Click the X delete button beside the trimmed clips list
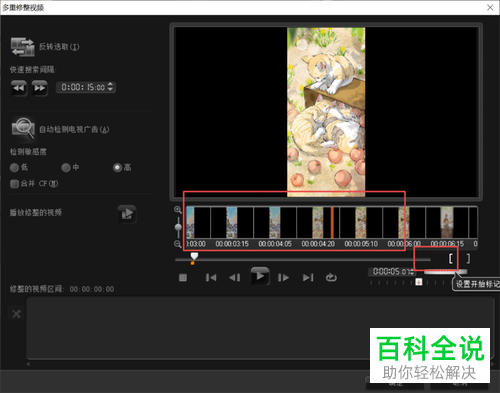Viewport: 500px width, 393px height. coord(16,314)
